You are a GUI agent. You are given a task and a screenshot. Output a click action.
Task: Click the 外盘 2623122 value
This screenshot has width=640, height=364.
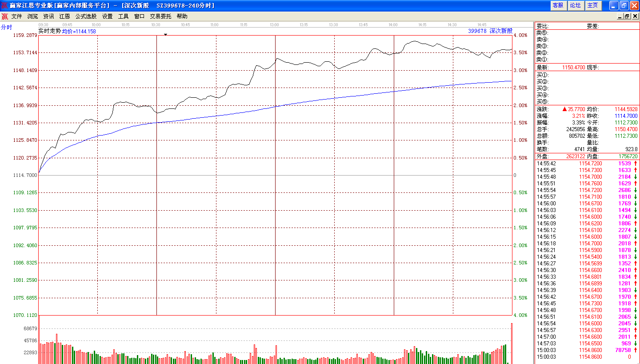[x=576, y=156]
